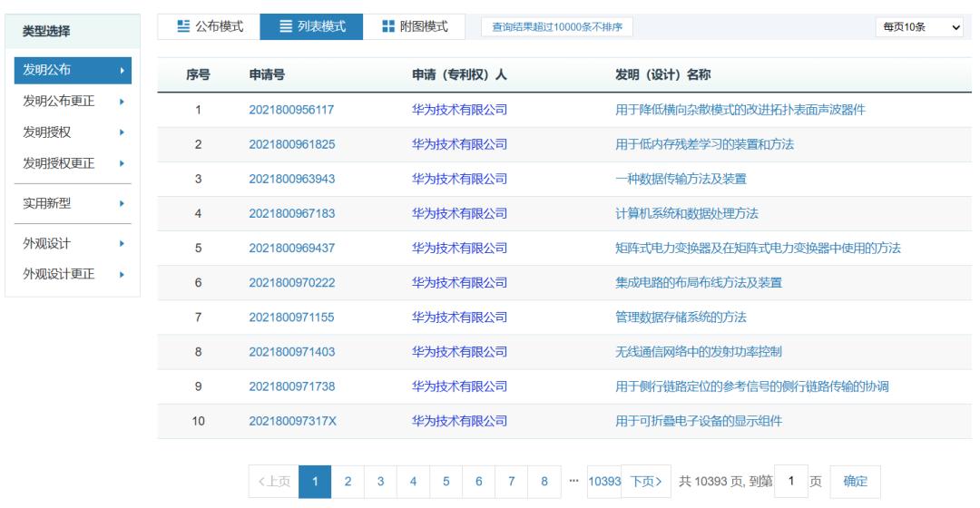Go to page 1 in pagination
Screen dimensions: 980x508
315,481
